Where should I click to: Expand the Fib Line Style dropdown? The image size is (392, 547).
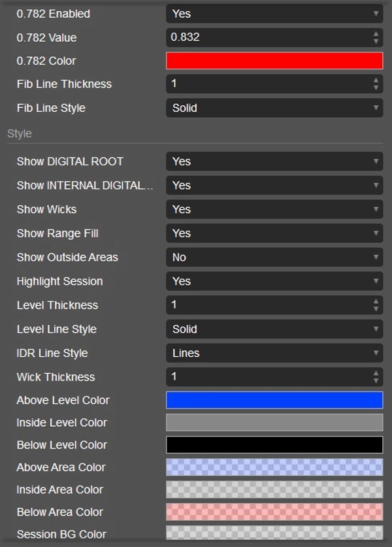pyautogui.click(x=274, y=108)
